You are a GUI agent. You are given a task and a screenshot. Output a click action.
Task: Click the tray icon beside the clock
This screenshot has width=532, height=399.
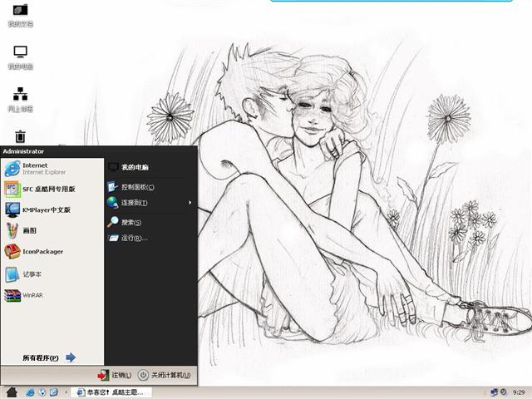point(504,392)
